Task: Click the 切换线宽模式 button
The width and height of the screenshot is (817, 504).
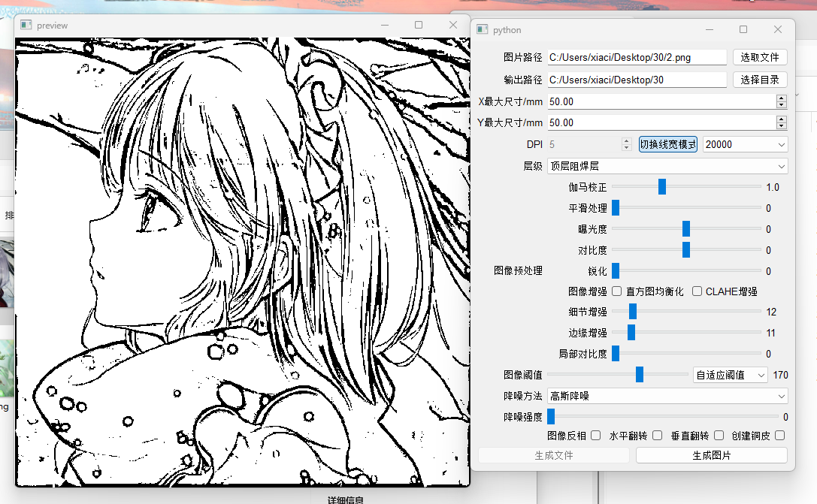Action: (x=668, y=144)
